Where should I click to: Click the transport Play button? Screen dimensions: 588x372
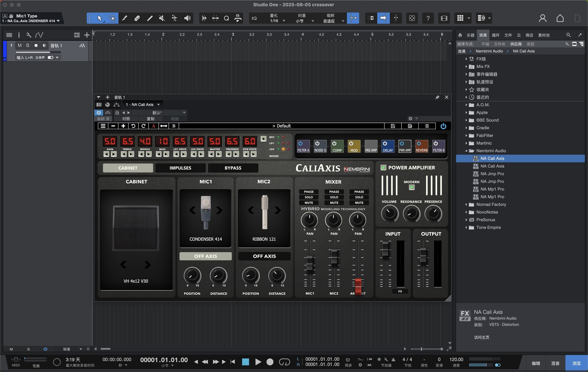(x=258, y=362)
